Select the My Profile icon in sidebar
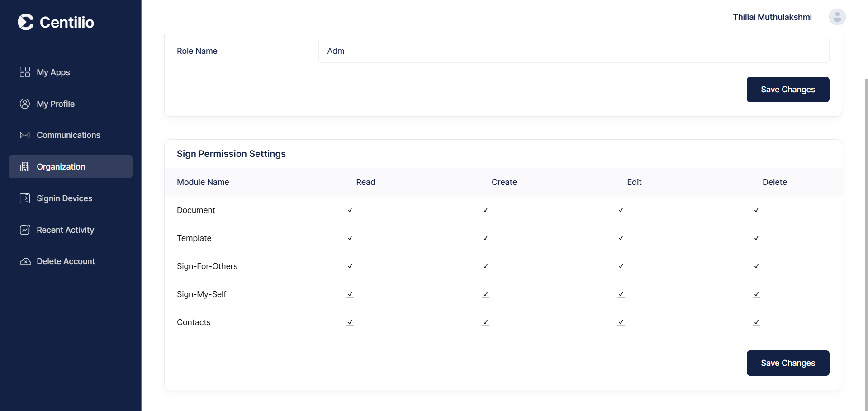 (x=25, y=104)
